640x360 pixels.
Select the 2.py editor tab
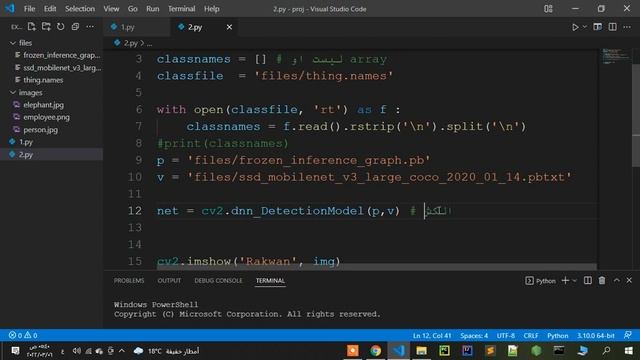(x=195, y=27)
